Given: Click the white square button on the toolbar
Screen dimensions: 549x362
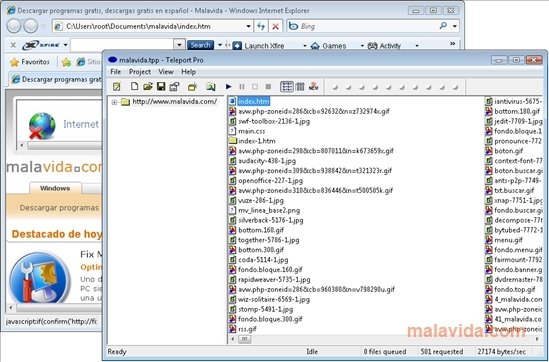Looking at the screenshot, I should click(255, 86).
